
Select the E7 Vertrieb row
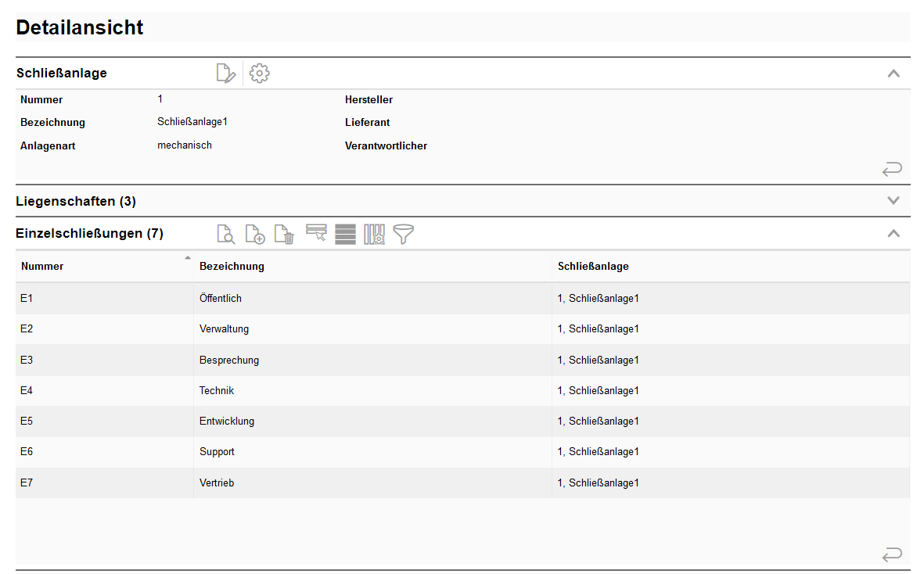click(x=217, y=483)
